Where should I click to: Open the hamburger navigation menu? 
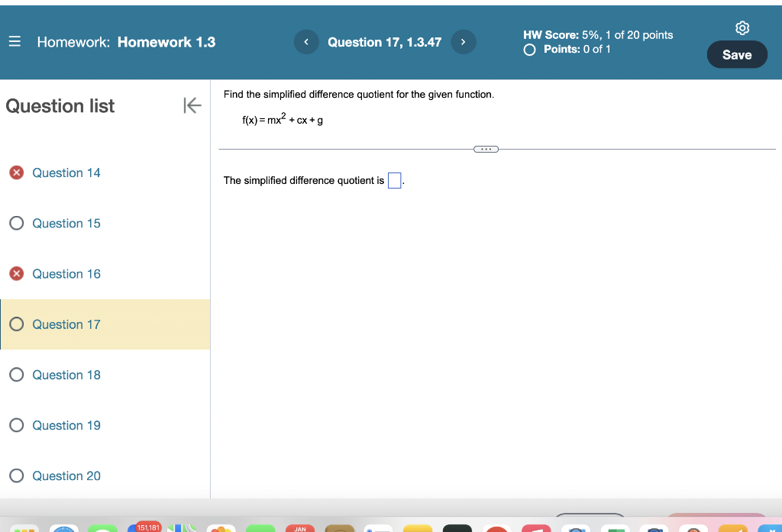pyautogui.click(x=15, y=42)
